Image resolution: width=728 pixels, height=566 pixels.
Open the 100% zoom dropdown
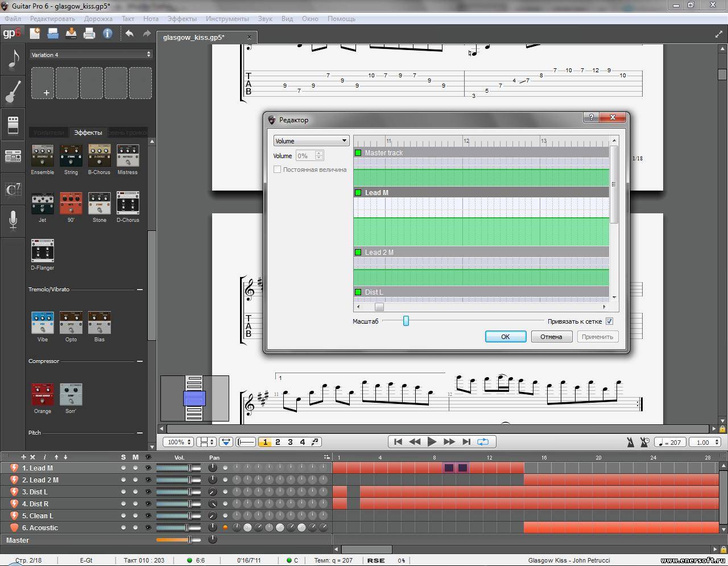pos(179,442)
